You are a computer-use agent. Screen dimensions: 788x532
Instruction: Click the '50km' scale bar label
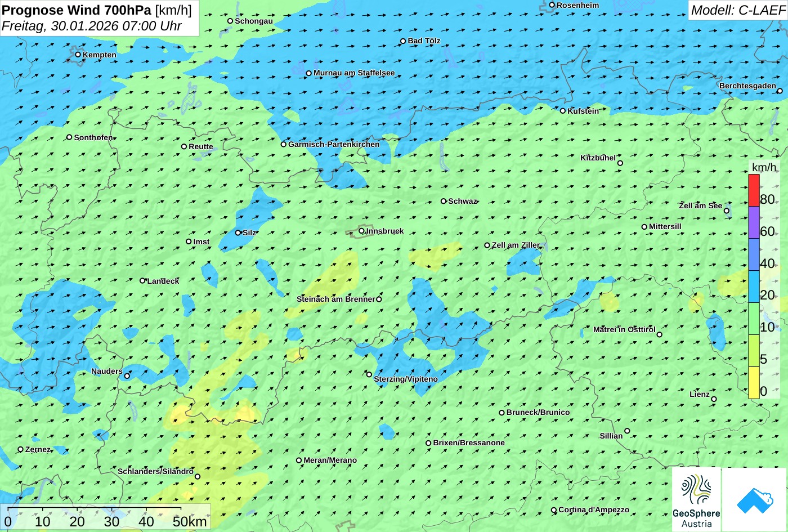click(190, 521)
